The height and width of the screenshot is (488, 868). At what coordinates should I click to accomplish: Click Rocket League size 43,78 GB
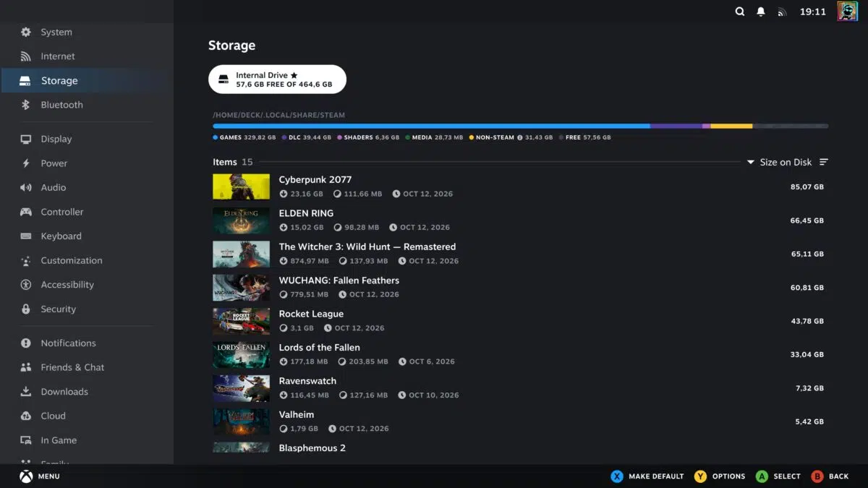tap(807, 321)
